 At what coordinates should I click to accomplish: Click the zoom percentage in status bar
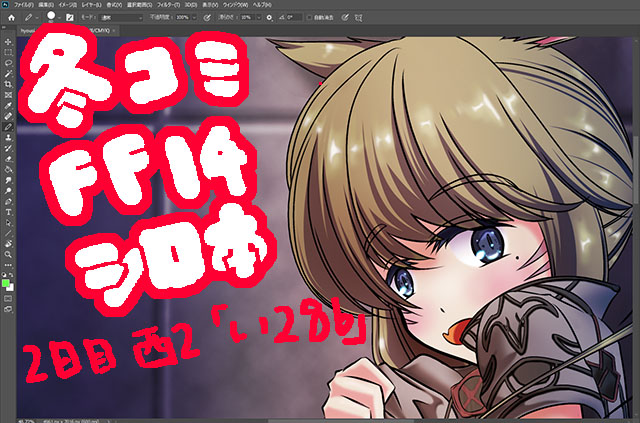tap(28, 420)
